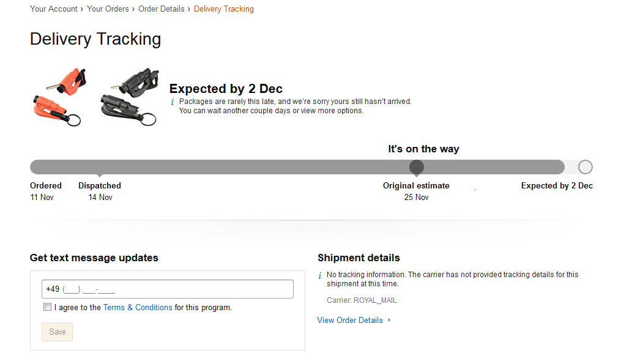This screenshot has height=364, width=632.
Task: Click the info icon next to No tracking information
Action: (320, 276)
